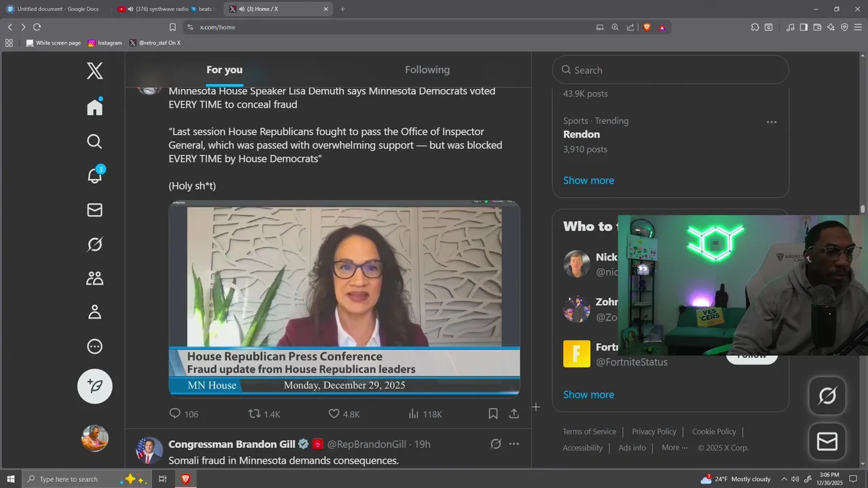This screenshot has width=868, height=488.
Task: Click bookmark icon beside address bar
Action: point(172,27)
